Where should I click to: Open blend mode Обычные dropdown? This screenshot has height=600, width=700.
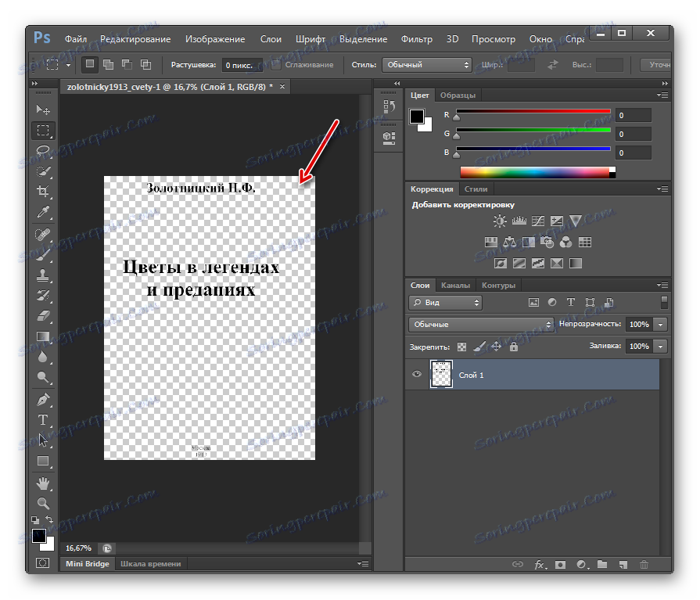pyautogui.click(x=481, y=325)
